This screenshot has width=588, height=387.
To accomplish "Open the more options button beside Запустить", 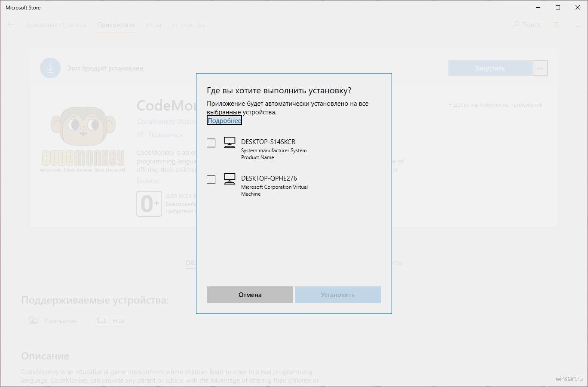I will [540, 68].
